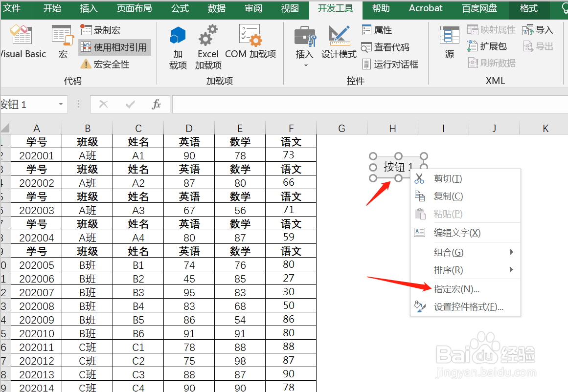Image resolution: width=568 pixels, height=392 pixels.
Task: Click XML Expansion Packs (扩展包)
Action: coord(487,46)
